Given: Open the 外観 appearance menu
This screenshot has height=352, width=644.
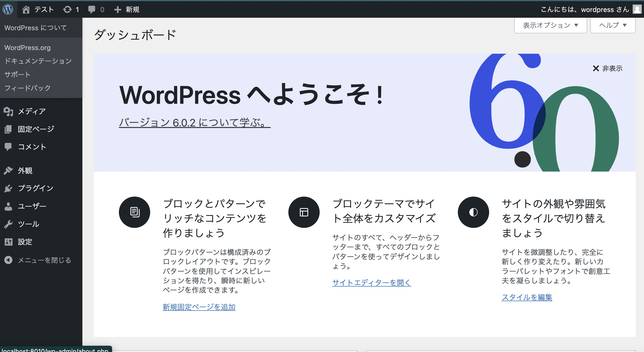Looking at the screenshot, I should [x=25, y=171].
